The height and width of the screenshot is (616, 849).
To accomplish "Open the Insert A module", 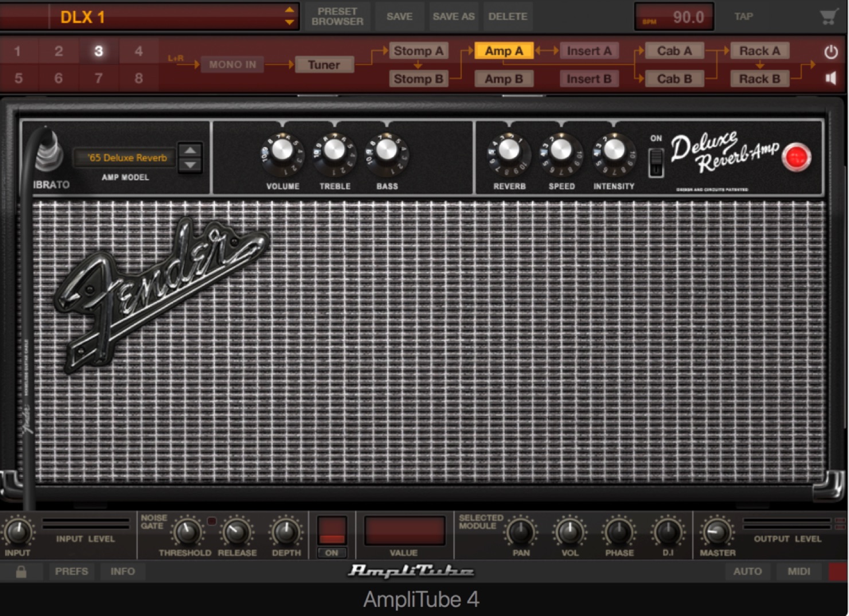I will (589, 51).
